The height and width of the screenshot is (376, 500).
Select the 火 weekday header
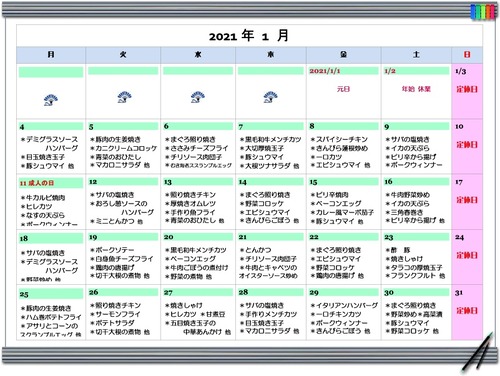123,54
